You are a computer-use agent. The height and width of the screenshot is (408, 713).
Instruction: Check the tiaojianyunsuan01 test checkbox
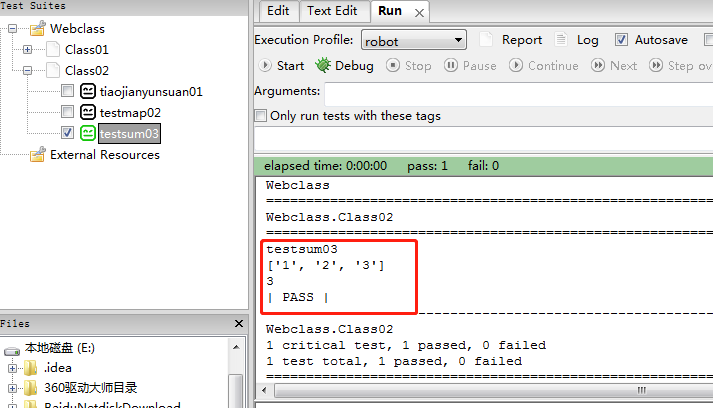pyautogui.click(x=67, y=91)
